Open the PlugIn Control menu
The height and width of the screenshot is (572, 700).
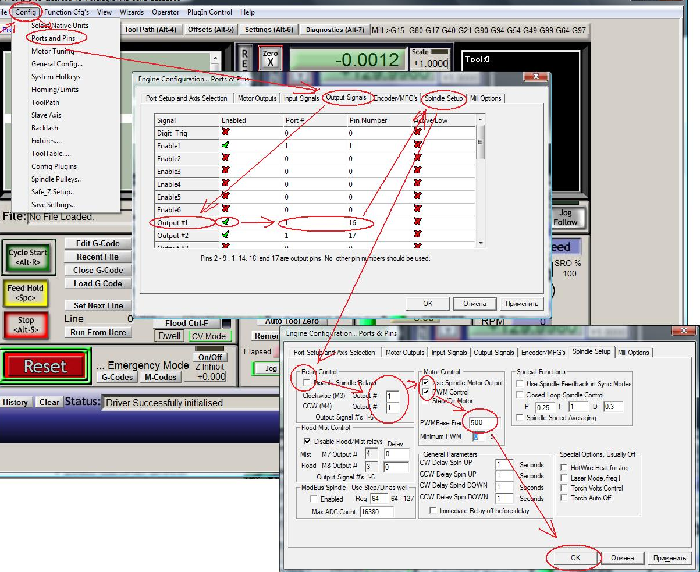[209, 12]
